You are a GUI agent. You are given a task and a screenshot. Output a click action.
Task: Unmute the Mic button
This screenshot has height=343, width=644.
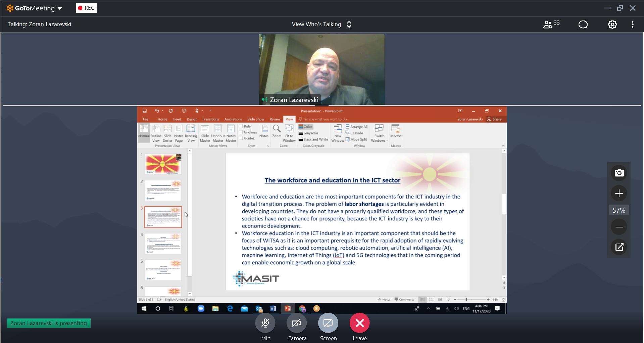click(265, 323)
